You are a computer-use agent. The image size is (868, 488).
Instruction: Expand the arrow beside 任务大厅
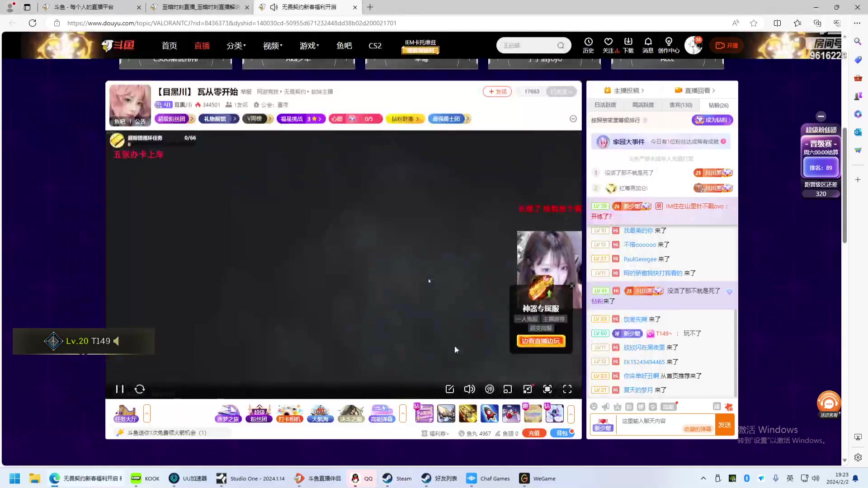point(147,413)
